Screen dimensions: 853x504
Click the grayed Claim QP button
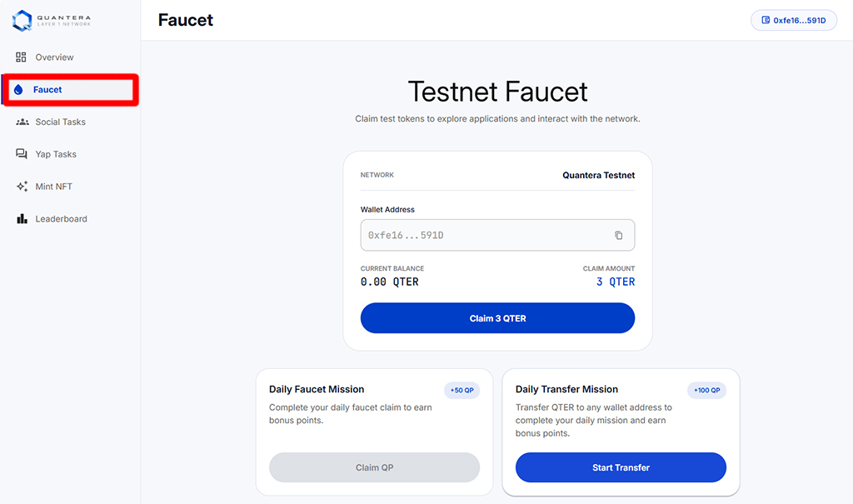point(374,467)
